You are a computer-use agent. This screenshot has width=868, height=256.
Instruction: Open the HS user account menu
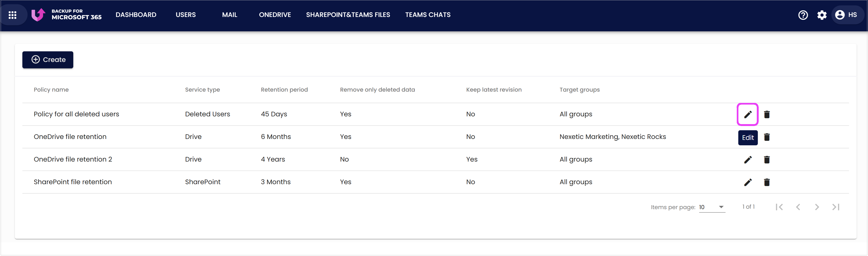[x=846, y=15]
